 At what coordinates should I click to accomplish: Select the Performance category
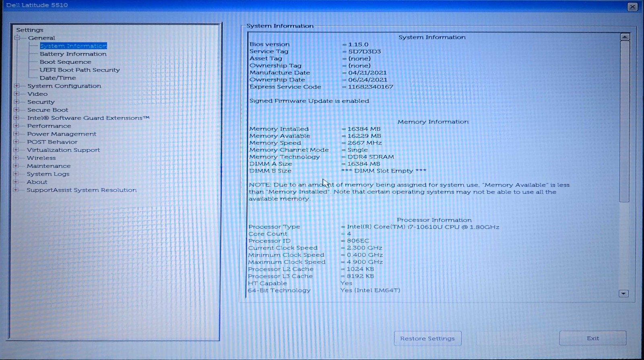click(49, 126)
